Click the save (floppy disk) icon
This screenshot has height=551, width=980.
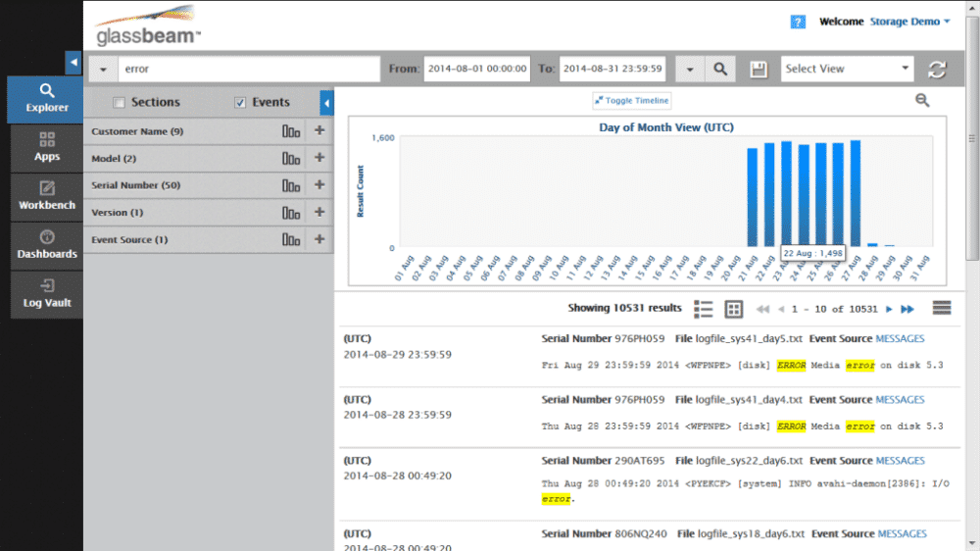pos(758,69)
